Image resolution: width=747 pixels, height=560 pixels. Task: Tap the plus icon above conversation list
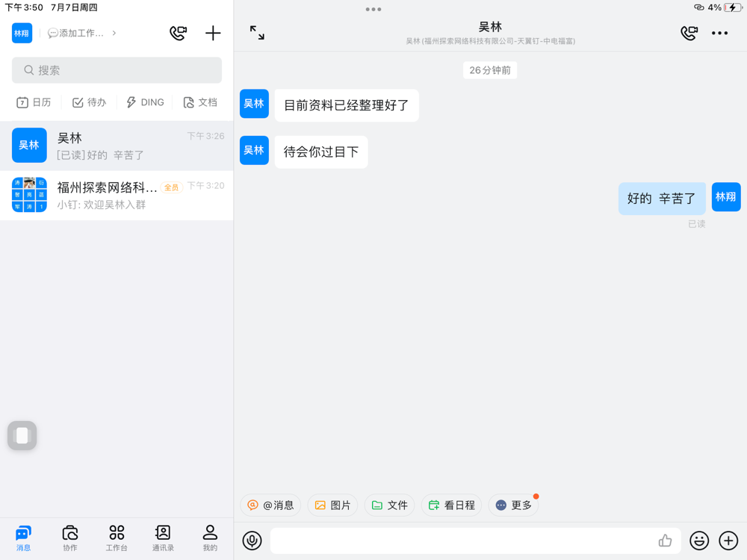[212, 33]
